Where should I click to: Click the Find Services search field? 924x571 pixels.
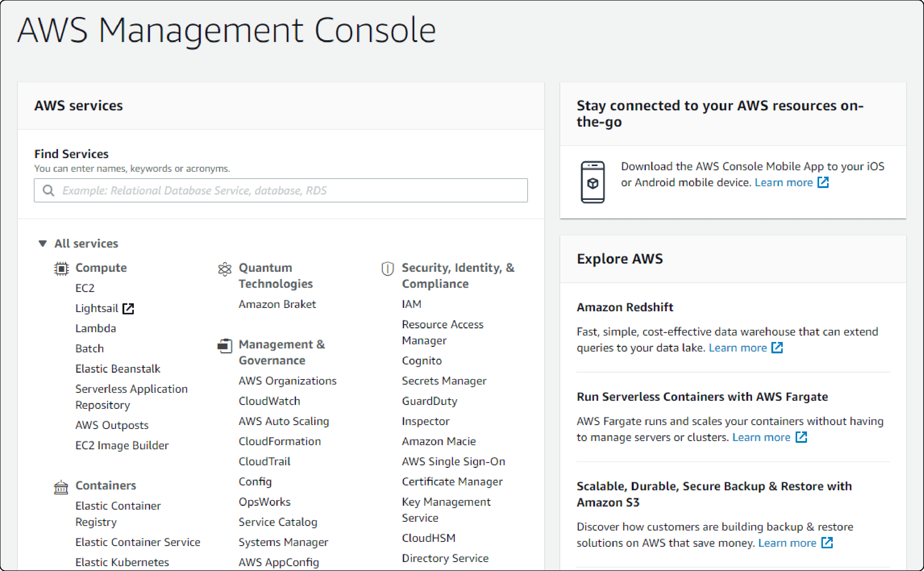tap(281, 190)
